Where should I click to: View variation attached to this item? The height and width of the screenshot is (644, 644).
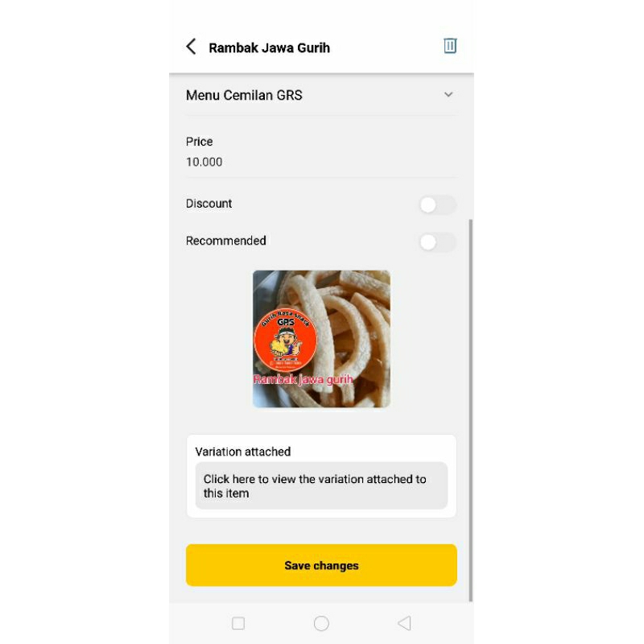point(321,485)
